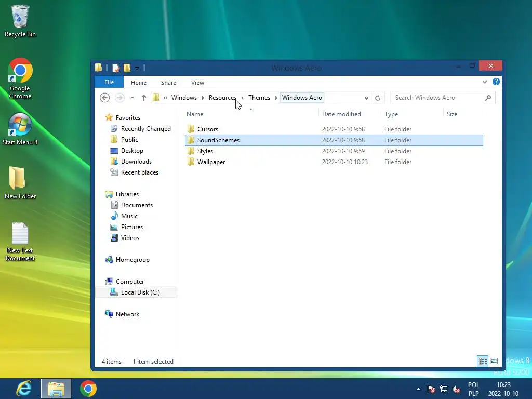The height and width of the screenshot is (399, 532).
Task: Navigate to Resources in breadcrumb
Action: click(x=222, y=98)
